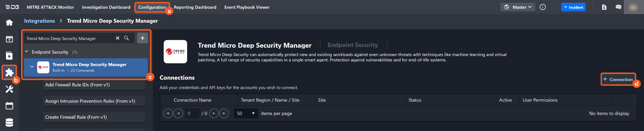
Task: Open the Reporting Dashboard tab
Action: 195,7
